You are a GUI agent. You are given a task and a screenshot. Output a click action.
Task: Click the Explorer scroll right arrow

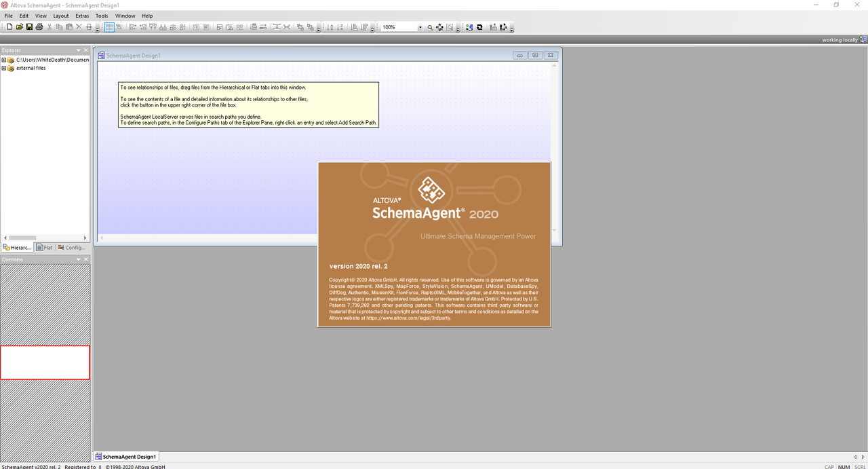[85, 238]
